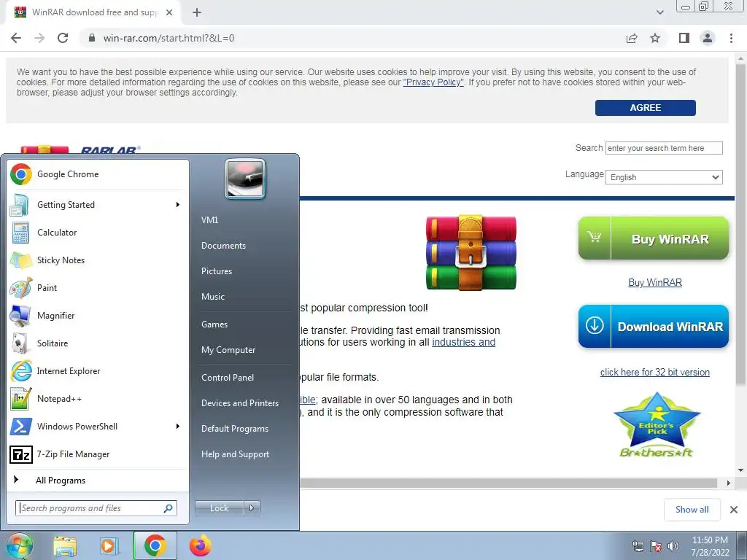
Task: Click the Windows Start orb
Action: coord(20,545)
